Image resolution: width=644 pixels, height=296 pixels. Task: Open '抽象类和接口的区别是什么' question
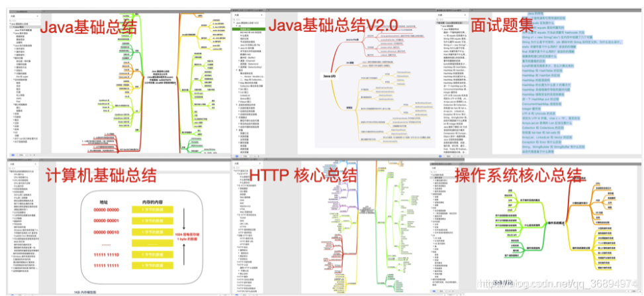[539, 56]
